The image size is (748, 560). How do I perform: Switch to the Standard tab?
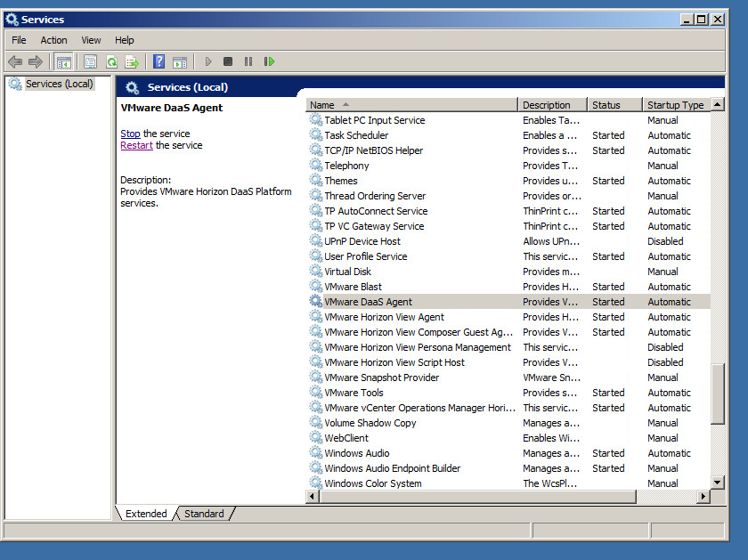(x=204, y=514)
